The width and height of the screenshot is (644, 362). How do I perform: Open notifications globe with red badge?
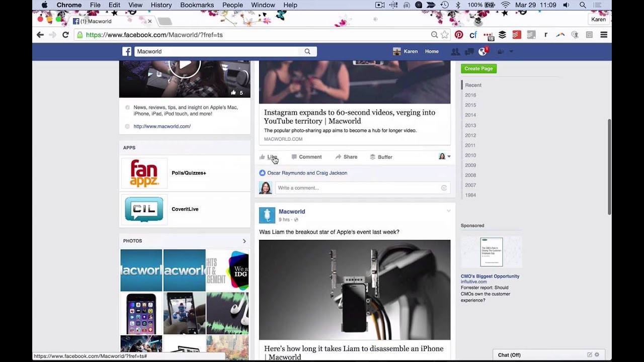[483, 51]
